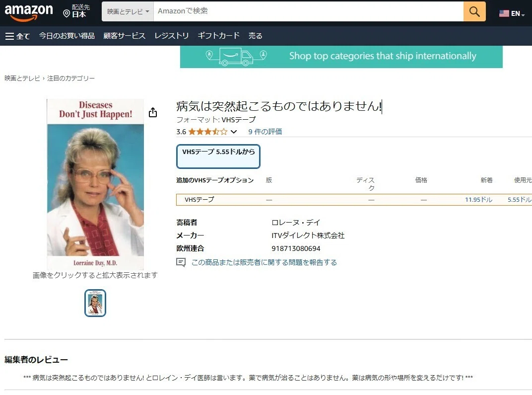Click the orange search magnifier button
Viewport: 532px width, 395px height.
click(474, 11)
